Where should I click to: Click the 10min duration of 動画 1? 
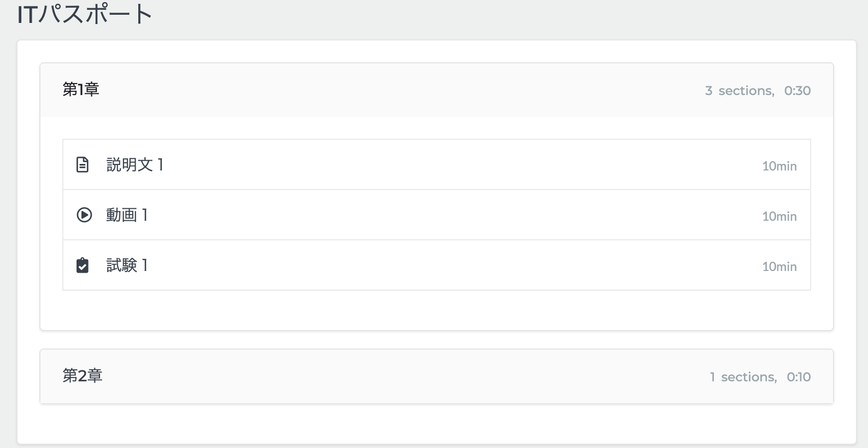coord(779,216)
